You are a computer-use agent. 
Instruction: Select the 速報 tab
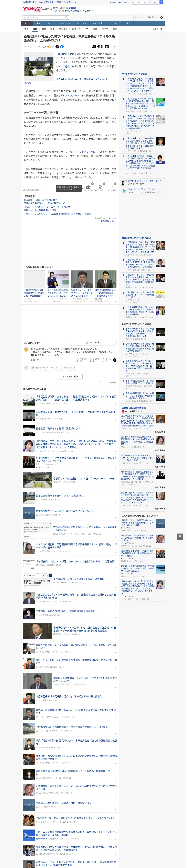(x=38, y=24)
